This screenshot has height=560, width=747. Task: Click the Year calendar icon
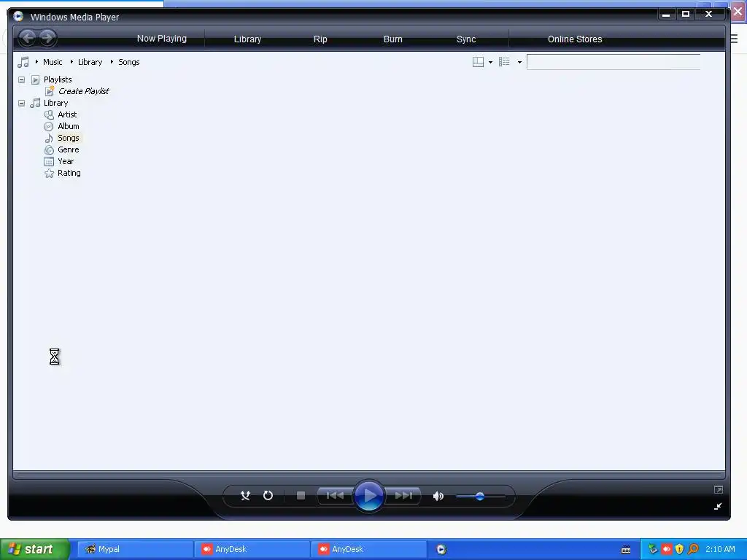(49, 161)
